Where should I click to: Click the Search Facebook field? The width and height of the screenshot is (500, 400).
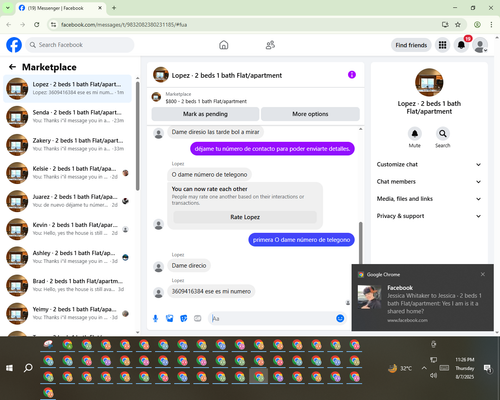coord(80,45)
